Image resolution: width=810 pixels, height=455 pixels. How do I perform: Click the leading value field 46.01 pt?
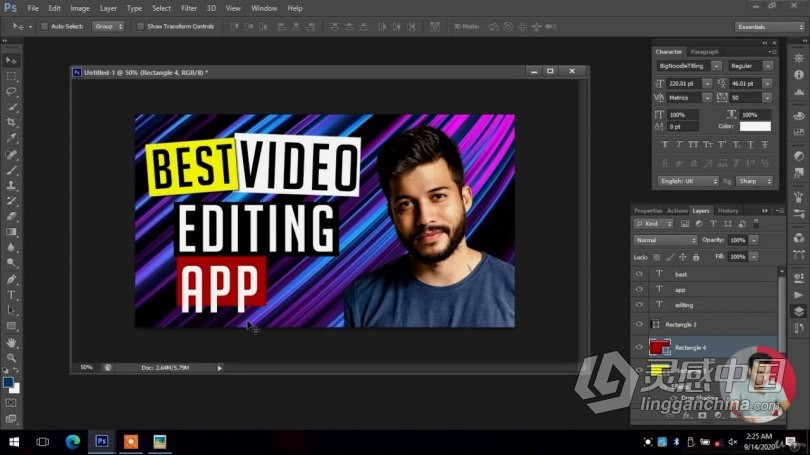(745, 84)
